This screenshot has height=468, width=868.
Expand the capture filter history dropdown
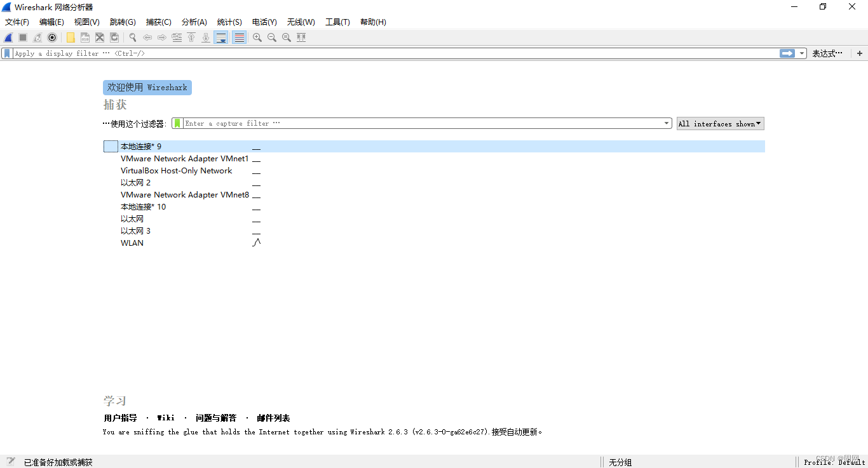point(667,123)
